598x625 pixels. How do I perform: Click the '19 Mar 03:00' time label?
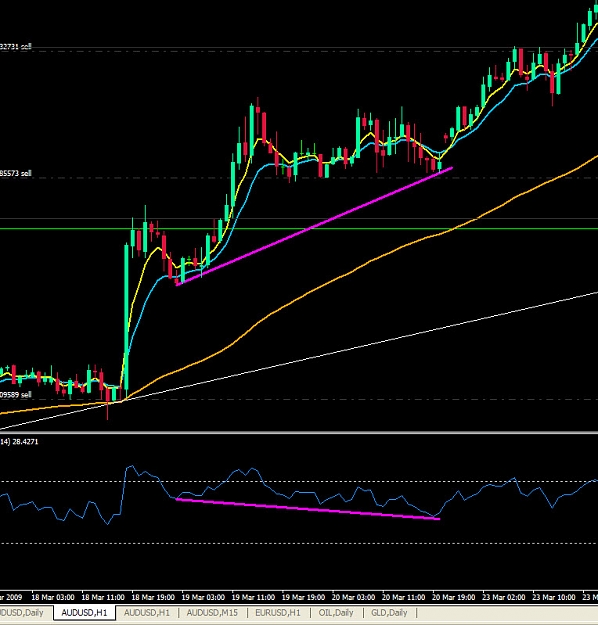203,597
